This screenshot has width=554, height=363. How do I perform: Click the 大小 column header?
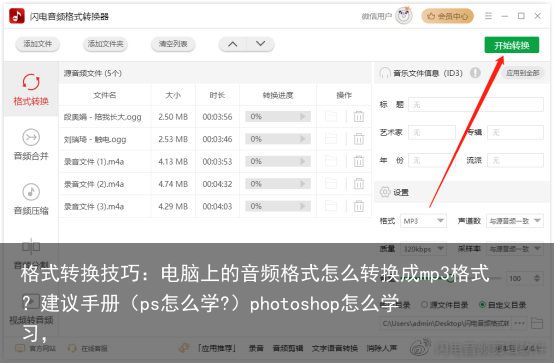point(173,95)
